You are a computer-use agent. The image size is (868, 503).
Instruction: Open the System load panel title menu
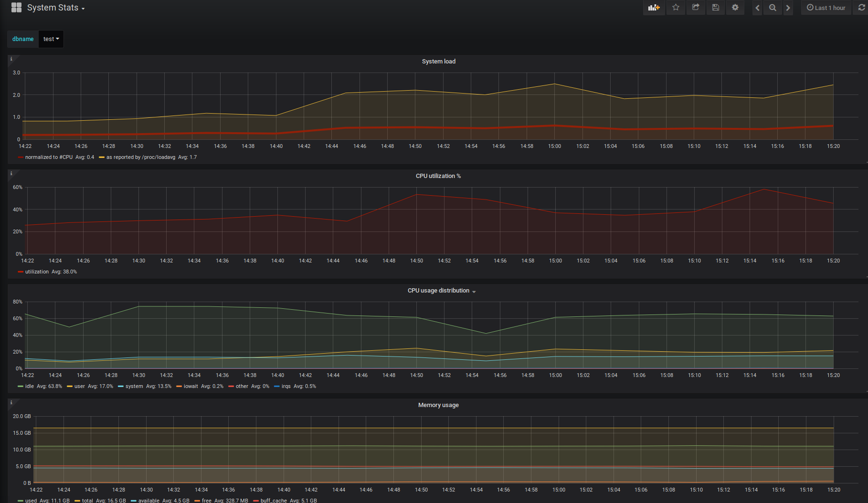[x=438, y=62]
